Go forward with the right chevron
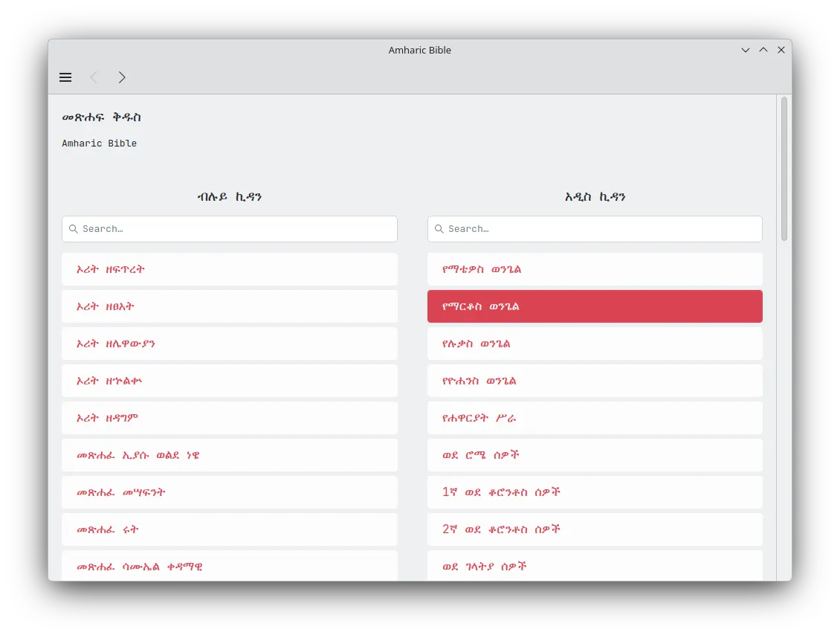The height and width of the screenshot is (638, 840). click(122, 77)
